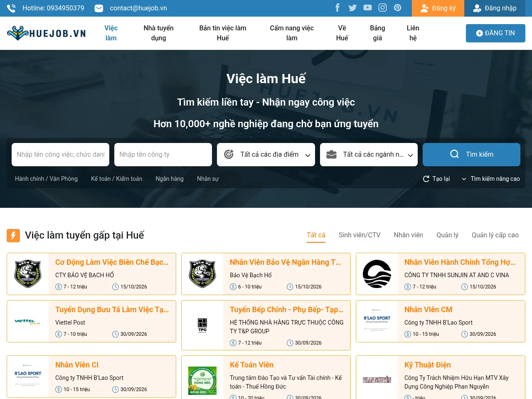Open the Twitter social icon
Image resolution: width=532 pixels, height=399 pixels.
(352, 7)
